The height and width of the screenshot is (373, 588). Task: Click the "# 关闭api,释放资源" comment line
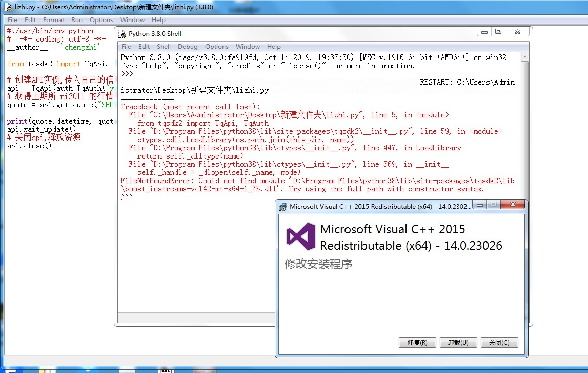(44, 138)
